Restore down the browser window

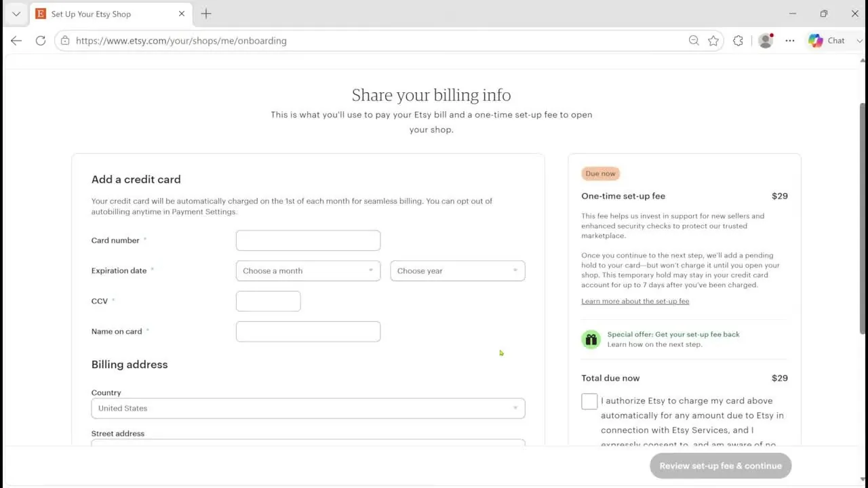[823, 14]
